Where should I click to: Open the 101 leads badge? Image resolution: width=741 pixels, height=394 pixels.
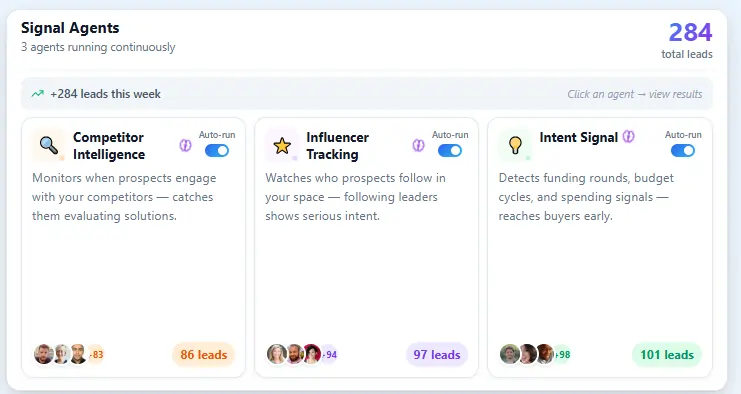tap(667, 355)
